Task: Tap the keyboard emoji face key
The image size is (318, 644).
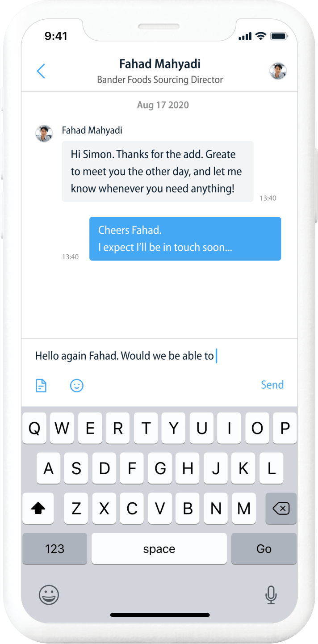Action: coord(49,595)
